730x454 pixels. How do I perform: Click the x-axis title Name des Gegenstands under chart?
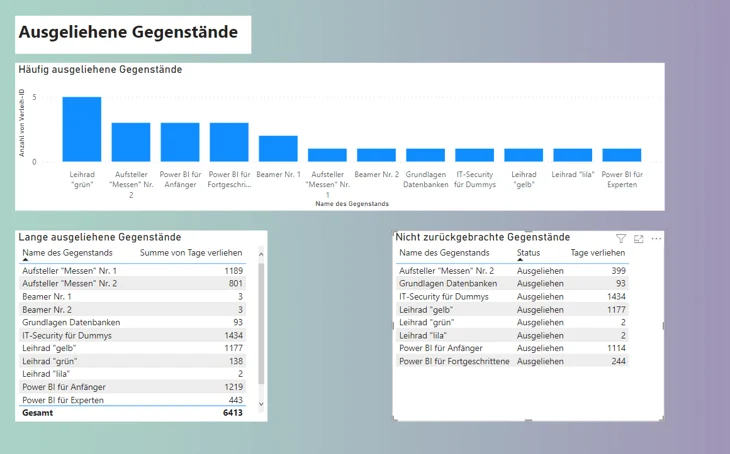point(352,203)
